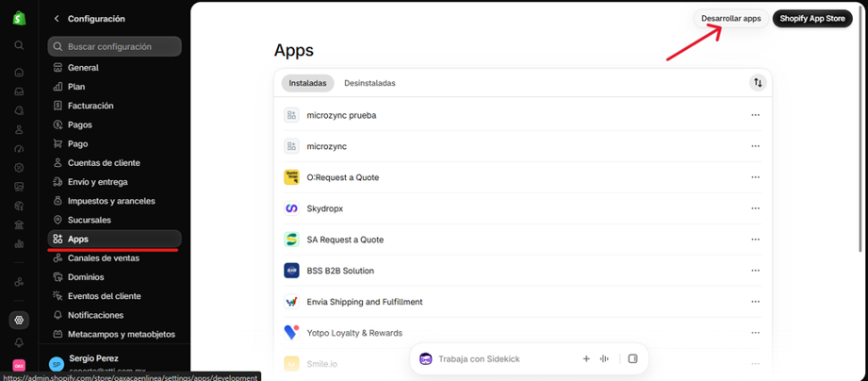Open three-dot menu for Skydropx
Viewport: 868px width, 381px height.
point(755,208)
